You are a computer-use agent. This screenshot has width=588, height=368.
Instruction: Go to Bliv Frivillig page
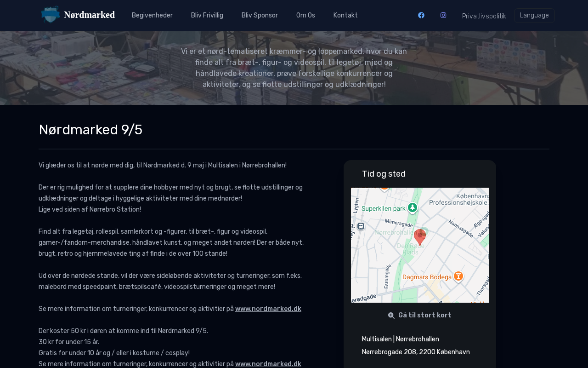tap(207, 16)
